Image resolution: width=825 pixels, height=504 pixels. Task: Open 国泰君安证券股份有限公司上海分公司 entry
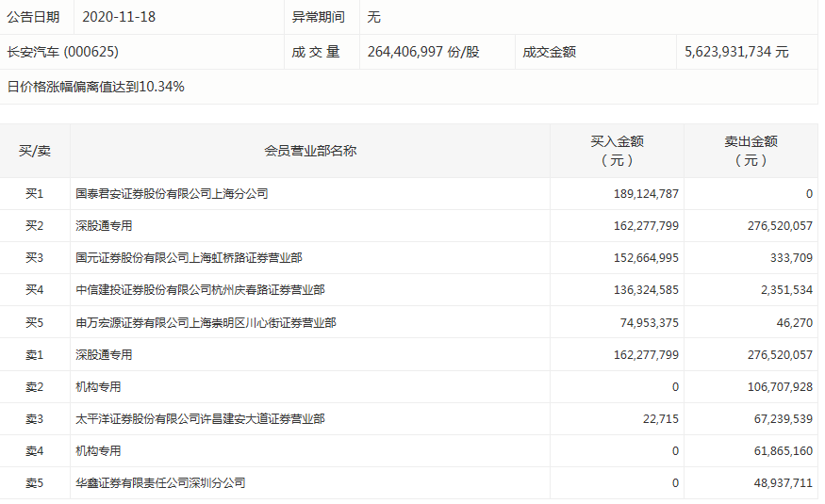click(172, 194)
